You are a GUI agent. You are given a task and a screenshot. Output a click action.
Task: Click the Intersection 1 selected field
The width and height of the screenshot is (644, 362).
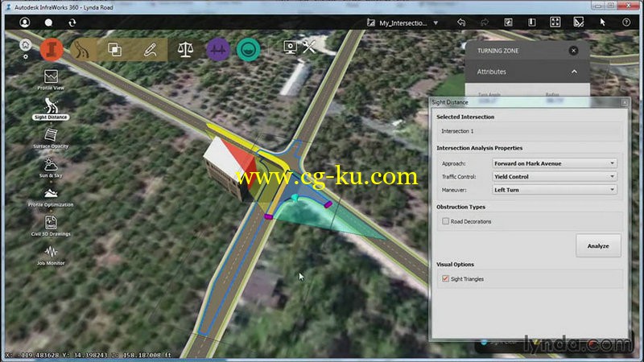pyautogui.click(x=529, y=131)
